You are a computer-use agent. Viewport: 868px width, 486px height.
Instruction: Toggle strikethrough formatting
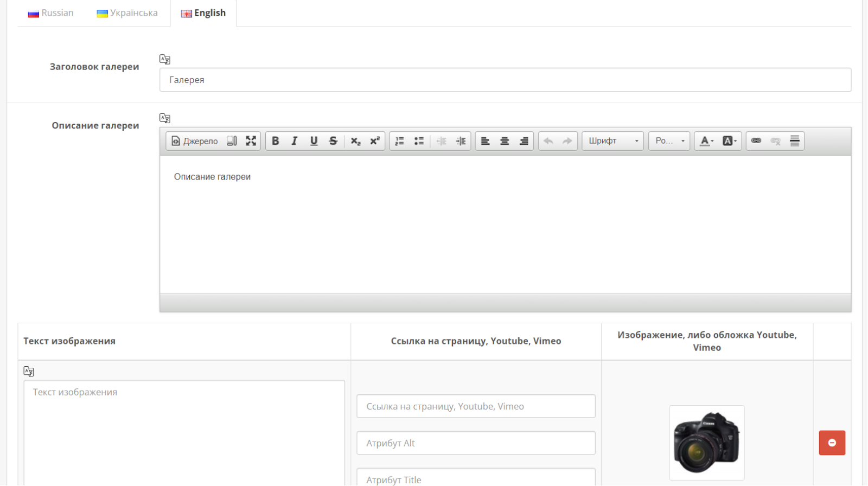[333, 141]
